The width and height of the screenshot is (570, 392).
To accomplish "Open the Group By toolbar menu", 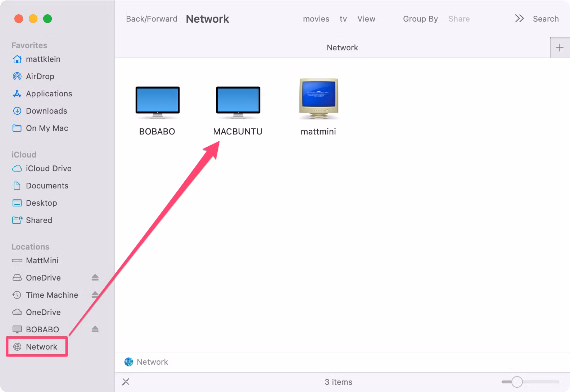I will point(420,19).
